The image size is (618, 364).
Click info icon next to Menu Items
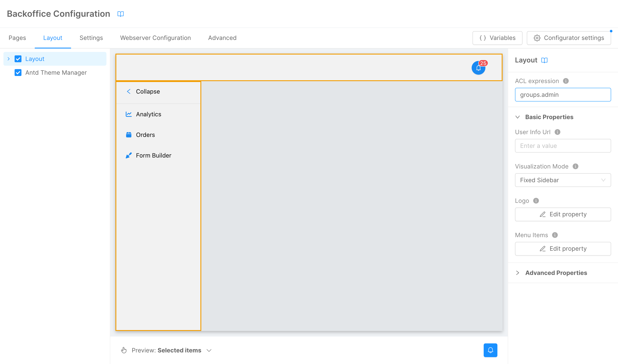555,235
